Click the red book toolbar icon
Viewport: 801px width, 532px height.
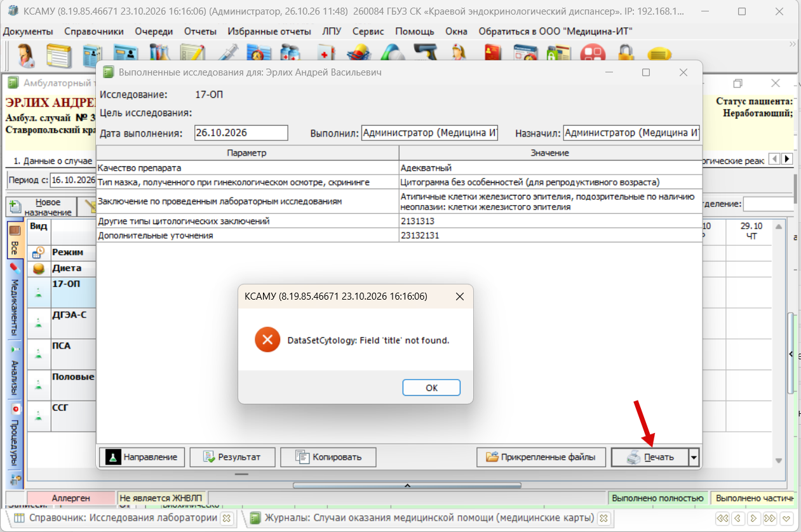[x=493, y=52]
